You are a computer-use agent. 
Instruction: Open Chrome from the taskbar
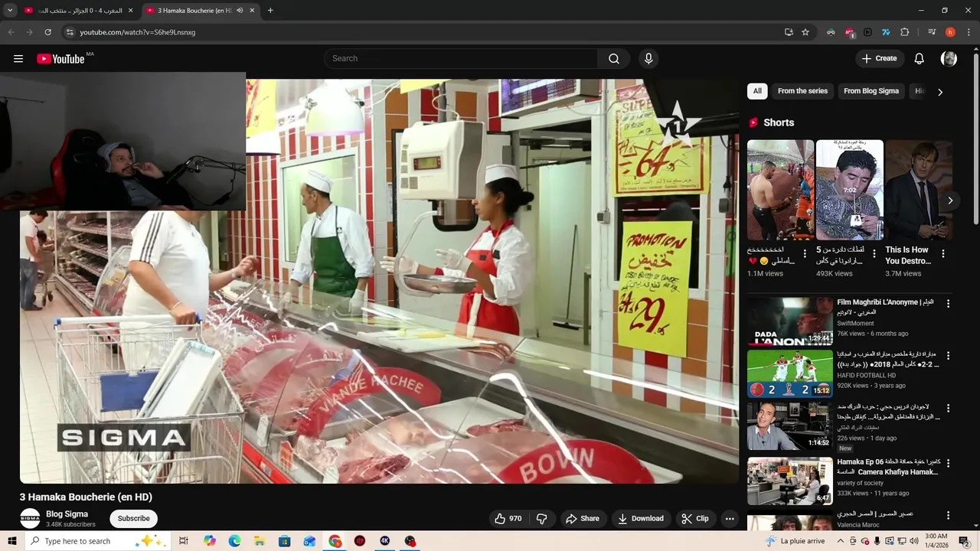pos(335,541)
